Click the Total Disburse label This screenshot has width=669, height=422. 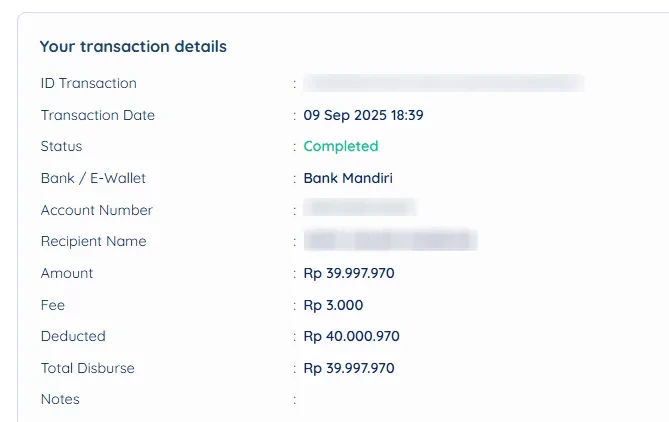(87, 368)
